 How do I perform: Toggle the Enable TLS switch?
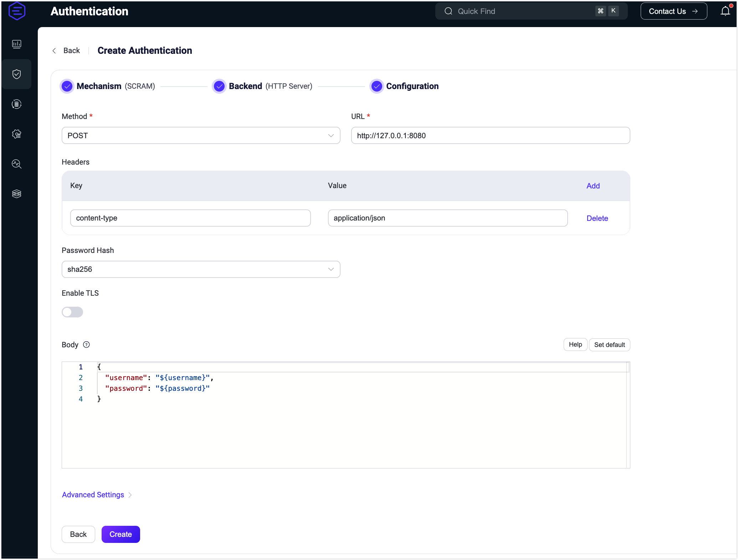tap(72, 312)
